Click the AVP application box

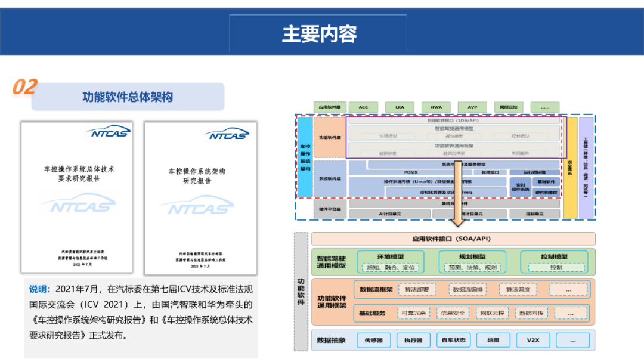click(x=472, y=107)
